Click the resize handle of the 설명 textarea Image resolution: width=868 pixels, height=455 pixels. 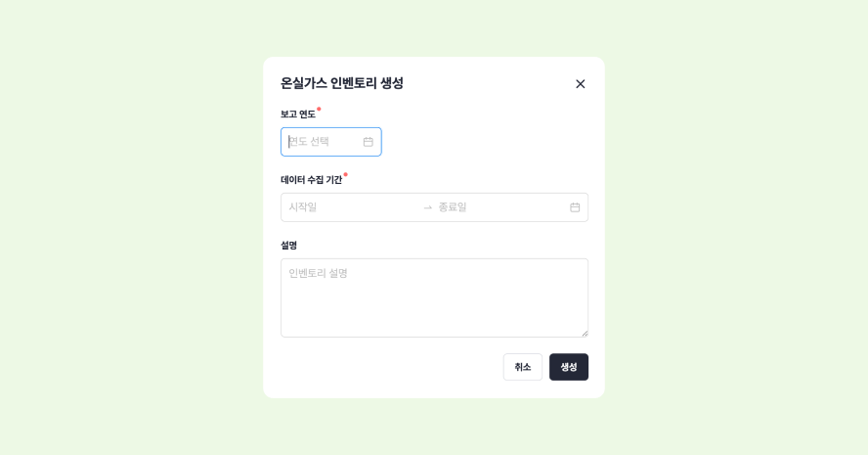point(585,333)
